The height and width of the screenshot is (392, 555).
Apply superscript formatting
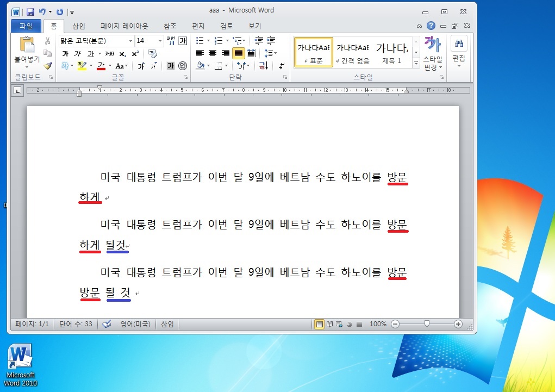pyautogui.click(x=135, y=54)
